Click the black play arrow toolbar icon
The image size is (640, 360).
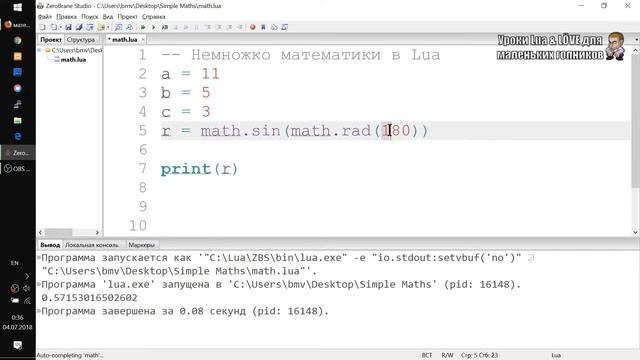[x=153, y=27]
